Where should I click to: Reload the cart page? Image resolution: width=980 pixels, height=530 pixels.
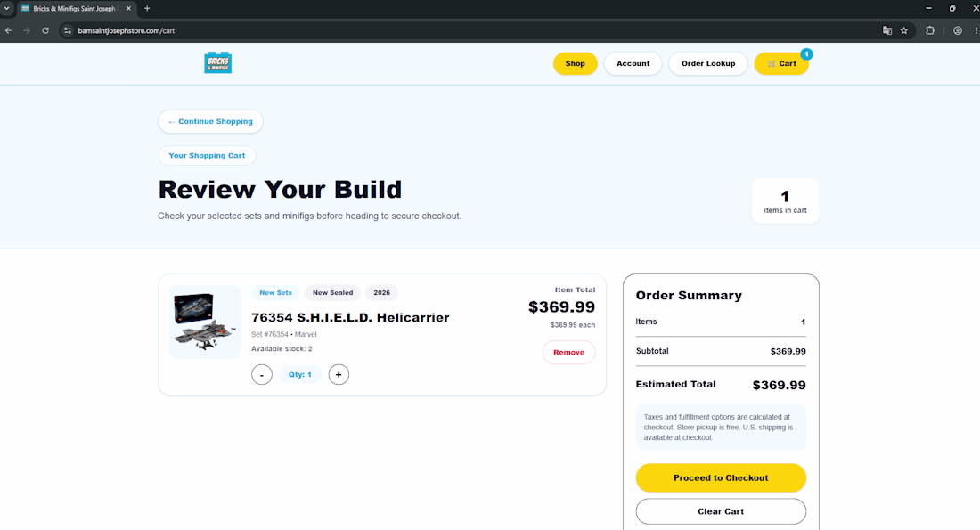click(x=45, y=30)
